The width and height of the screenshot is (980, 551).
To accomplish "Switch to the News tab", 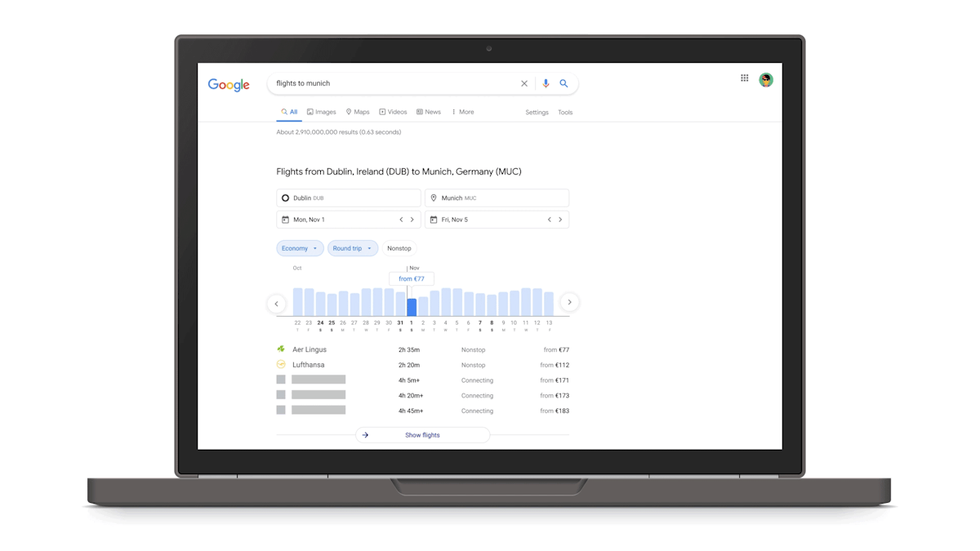I will coord(429,112).
